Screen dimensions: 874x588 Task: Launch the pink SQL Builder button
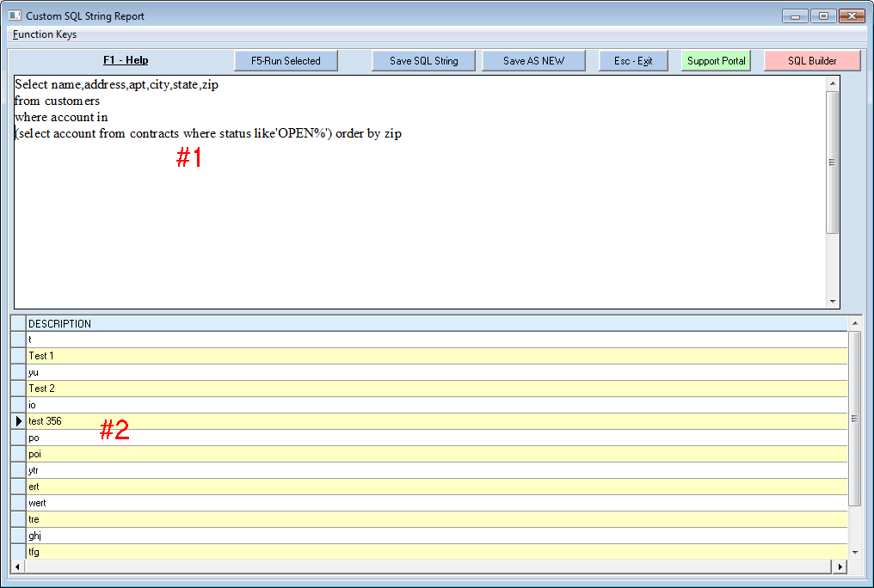[811, 61]
